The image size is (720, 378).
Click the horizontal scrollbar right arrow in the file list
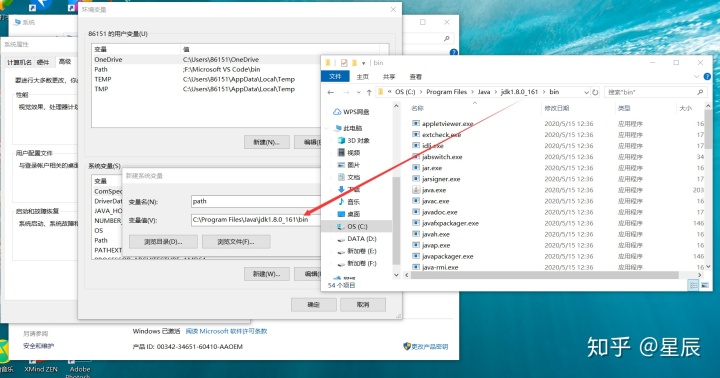pos(699,275)
